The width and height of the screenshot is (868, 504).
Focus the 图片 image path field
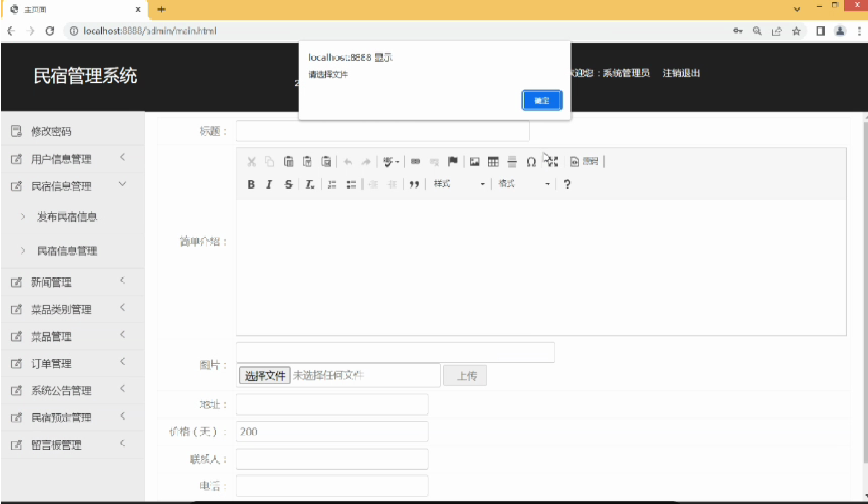(395, 352)
